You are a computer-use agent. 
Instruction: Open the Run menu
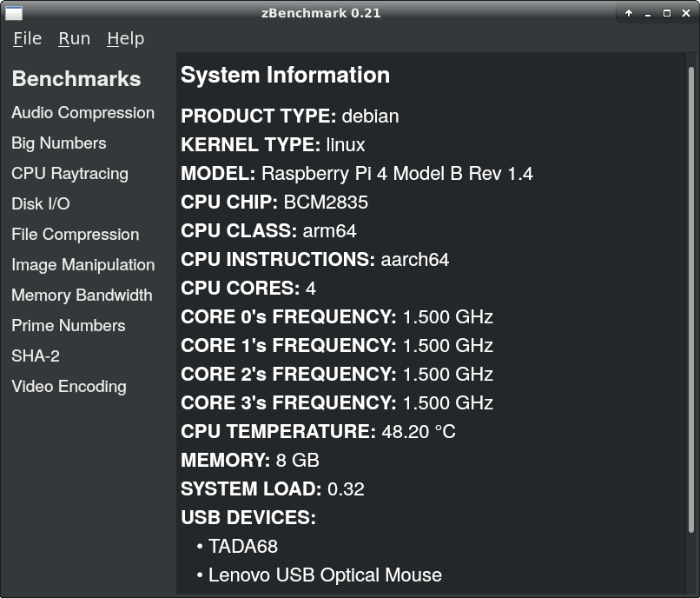(74, 38)
